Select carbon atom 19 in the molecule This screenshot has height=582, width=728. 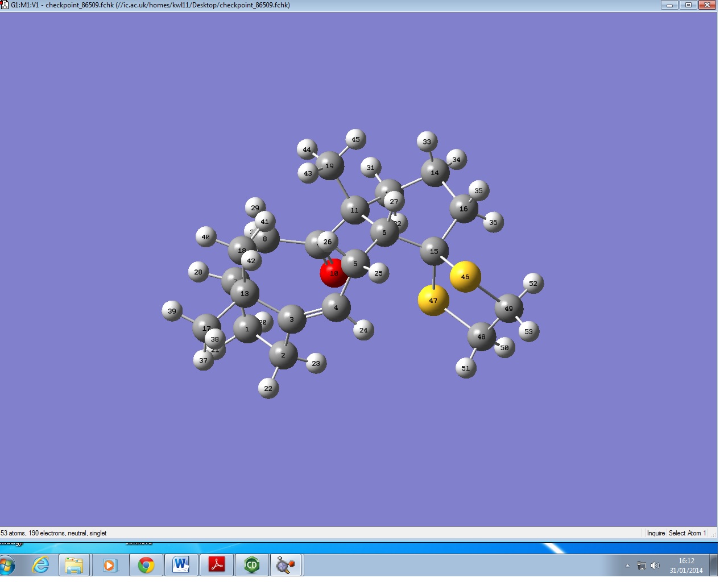(329, 166)
